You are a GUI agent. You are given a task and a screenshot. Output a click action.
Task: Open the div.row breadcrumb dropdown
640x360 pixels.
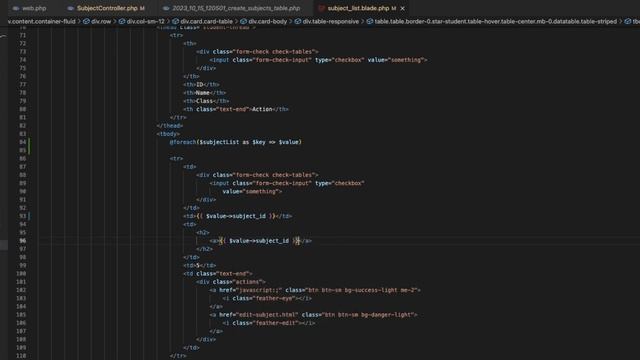[x=101, y=21]
